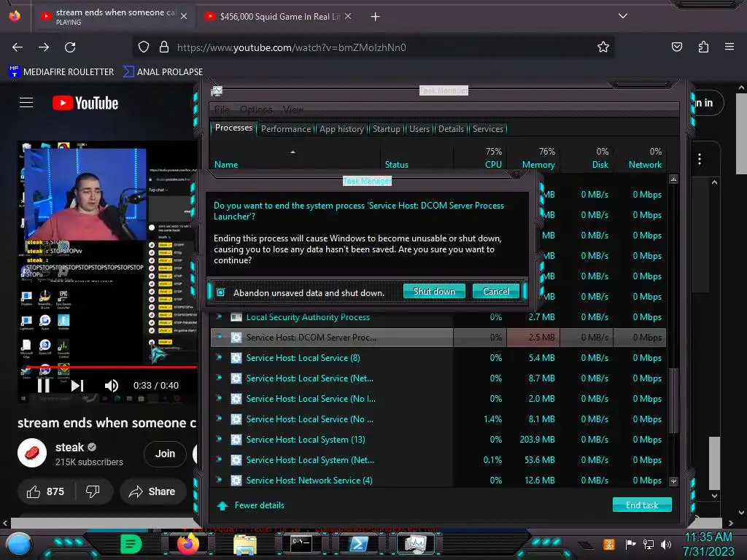Expand Service Host: Network Service (4)
This screenshot has height=560, width=747.
point(219,480)
